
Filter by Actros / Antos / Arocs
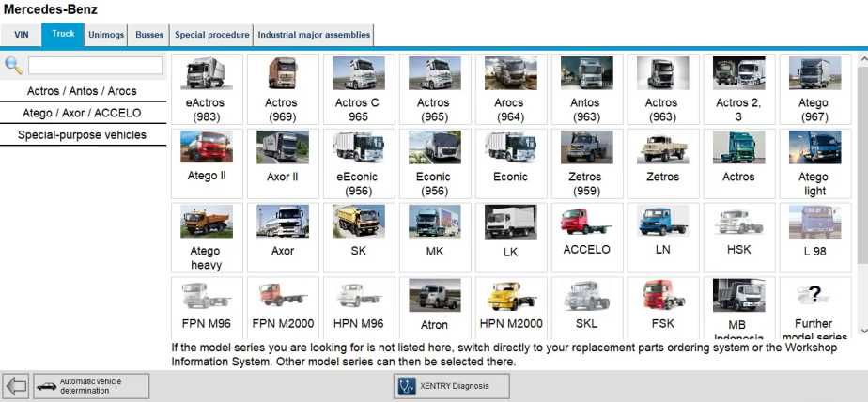(x=83, y=91)
